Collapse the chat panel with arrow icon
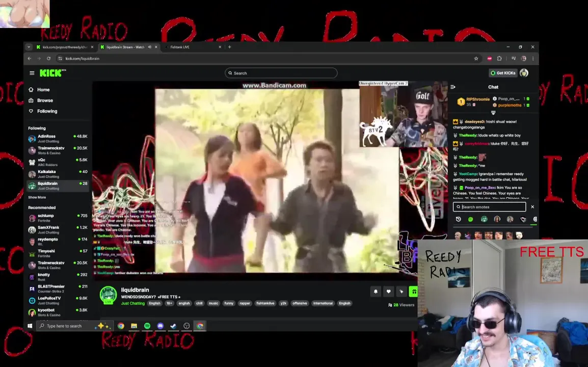The image size is (588, 367). tap(453, 87)
